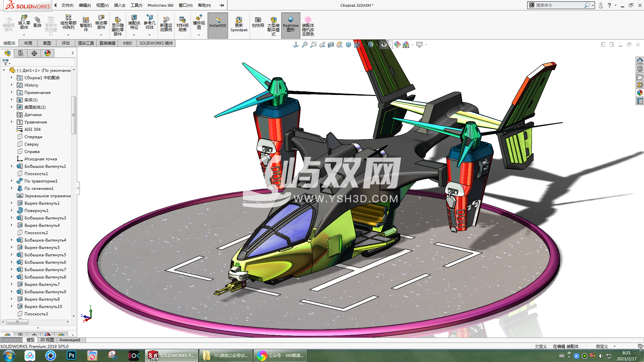Image resolution: width=644 pixels, height=362 pixels.
Task: Open the Insert Components dropdown arrow
Action: (24, 35)
